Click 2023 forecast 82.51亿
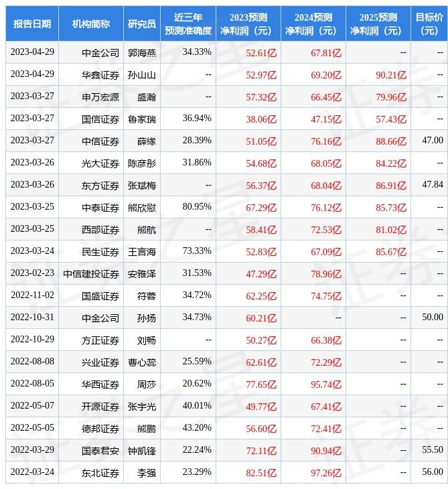This screenshot has height=489, width=448. pos(261,474)
